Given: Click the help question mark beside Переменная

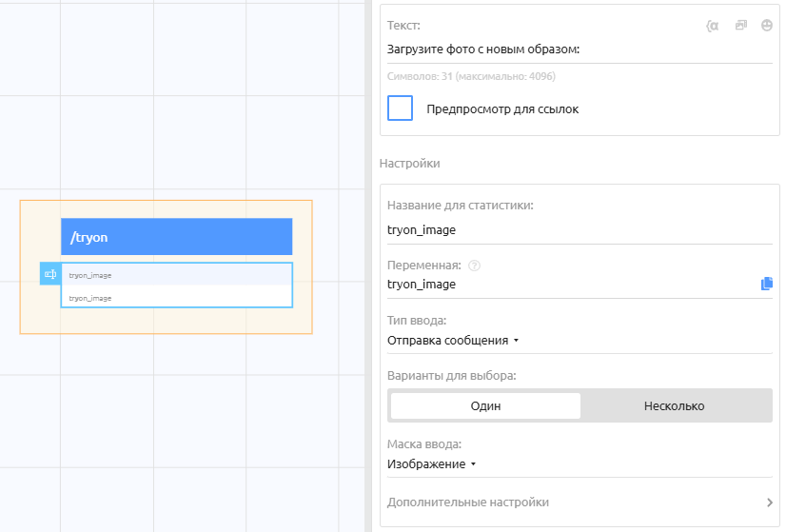Looking at the screenshot, I should [474, 266].
